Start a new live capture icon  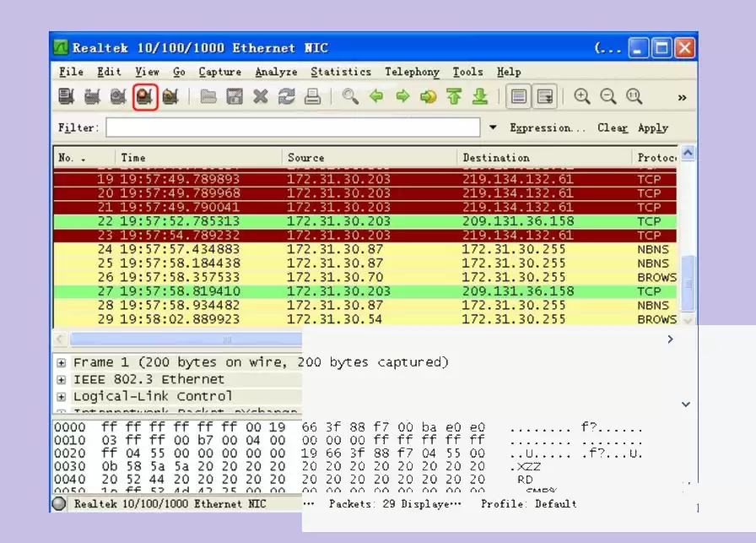tap(118, 96)
